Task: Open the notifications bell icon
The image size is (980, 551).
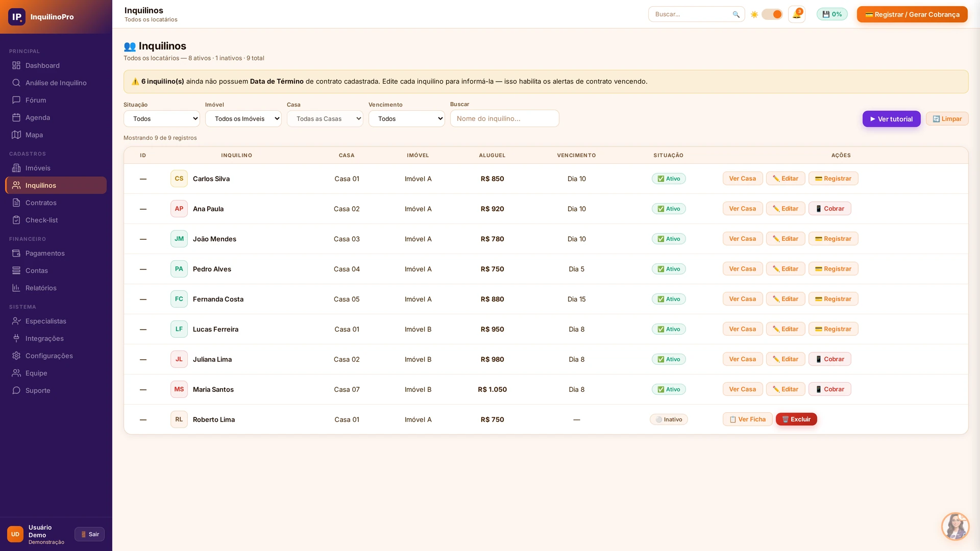Action: coord(796,14)
